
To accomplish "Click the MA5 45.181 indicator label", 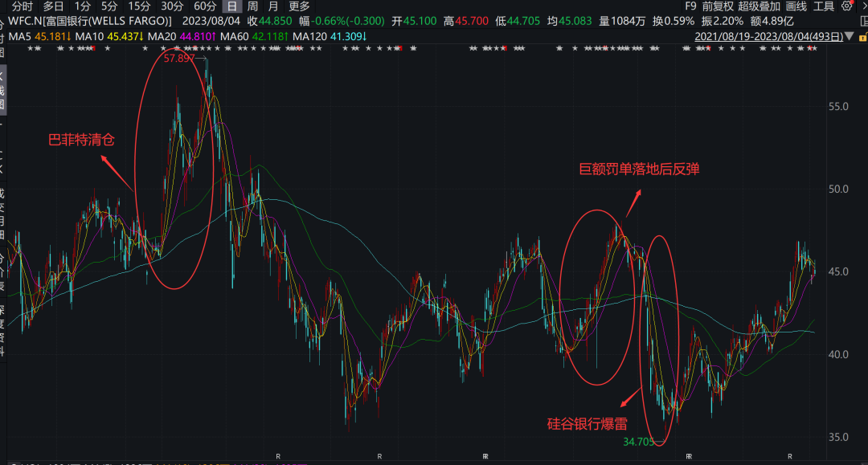I will tap(40, 36).
